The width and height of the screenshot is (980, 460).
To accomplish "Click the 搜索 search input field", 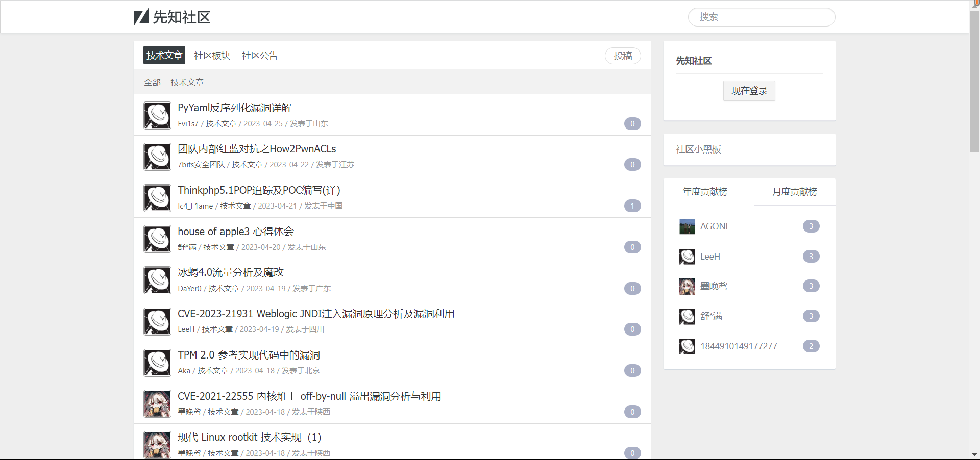I will 761,17.
